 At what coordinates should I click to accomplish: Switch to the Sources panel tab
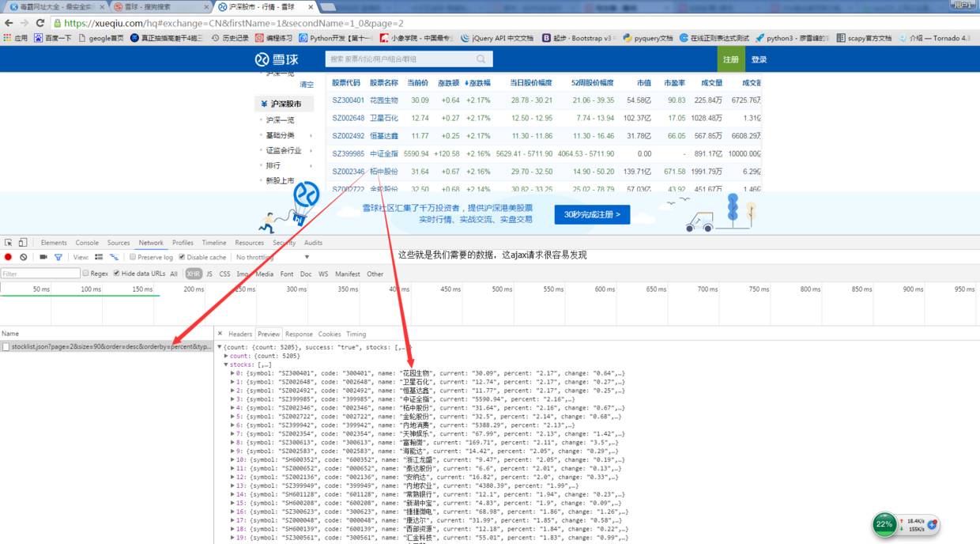tap(119, 243)
